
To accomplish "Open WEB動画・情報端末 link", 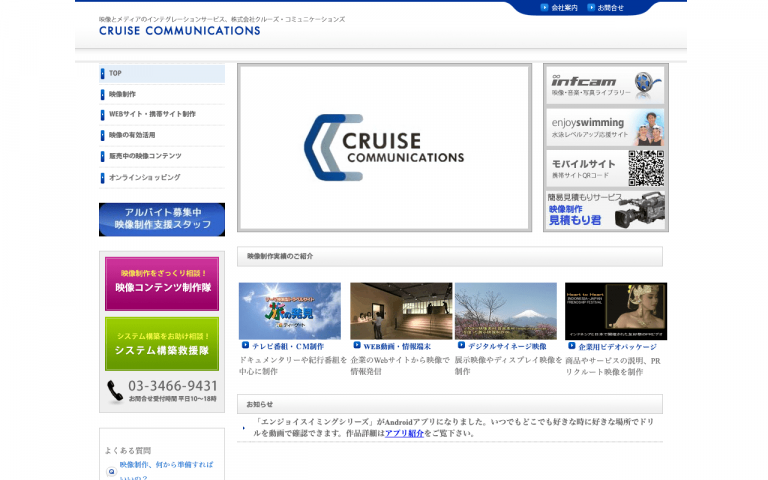I will click(x=397, y=346).
